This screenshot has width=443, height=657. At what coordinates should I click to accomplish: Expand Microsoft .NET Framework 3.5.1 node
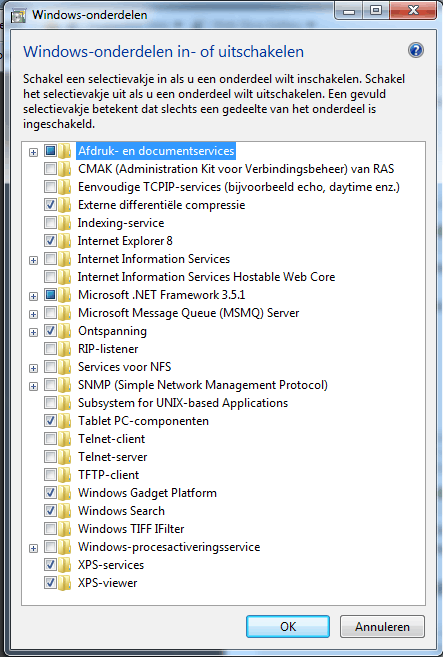click(x=34, y=297)
